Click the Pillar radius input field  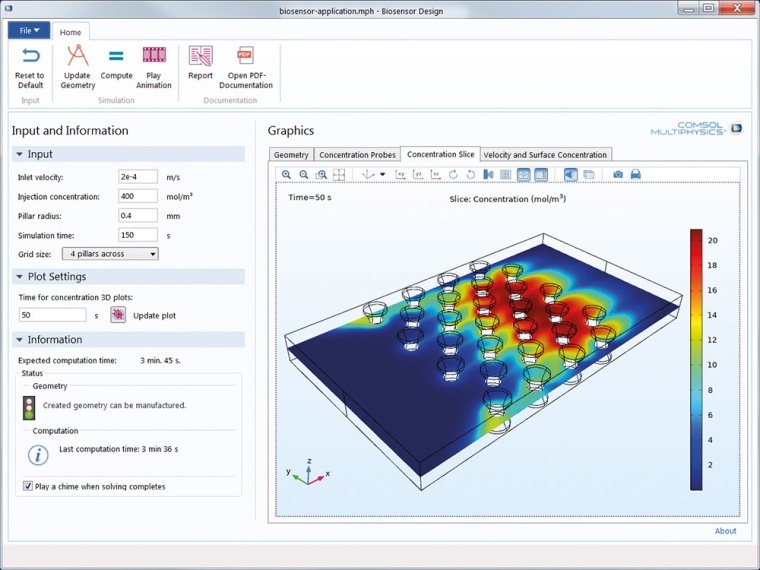coord(138,216)
